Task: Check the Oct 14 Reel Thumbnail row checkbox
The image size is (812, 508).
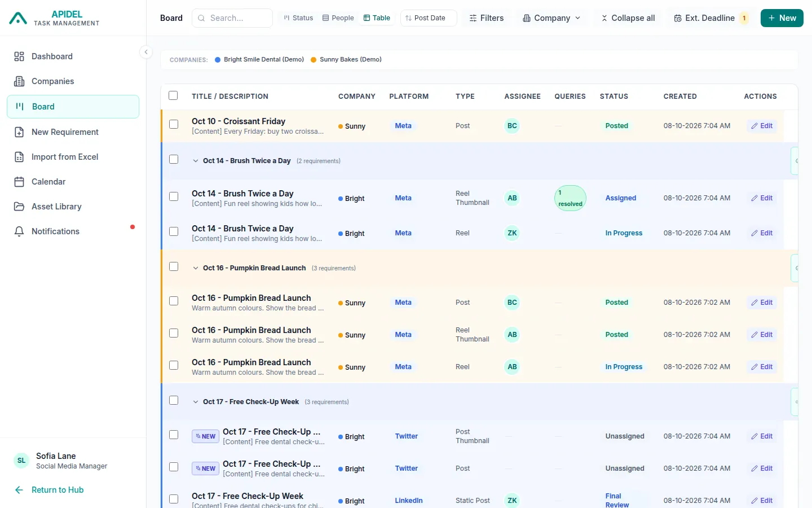Action: [174, 196]
